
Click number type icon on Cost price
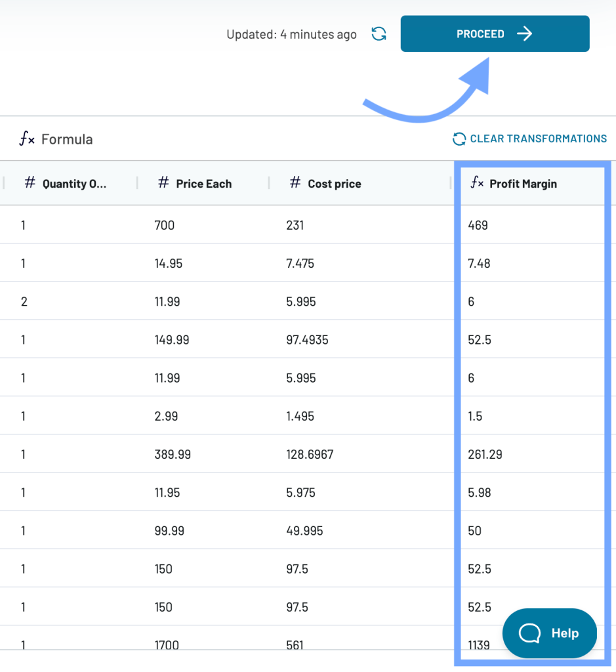pos(295,182)
